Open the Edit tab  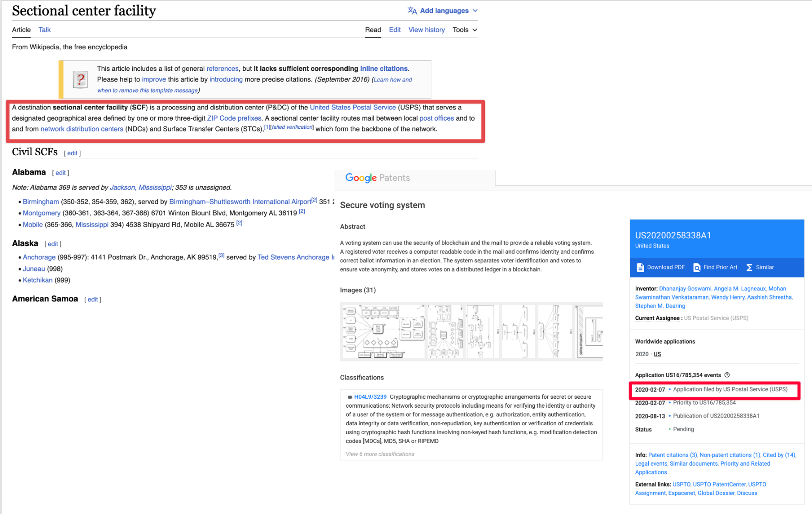point(395,30)
